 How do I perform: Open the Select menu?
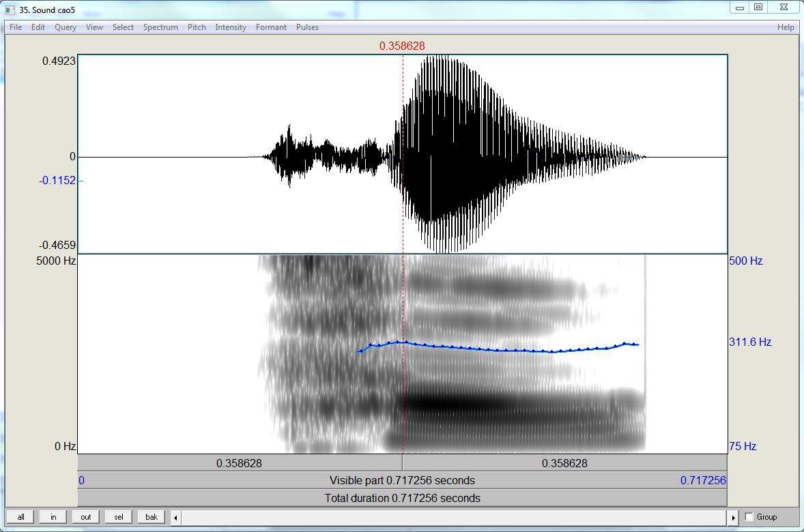[123, 27]
